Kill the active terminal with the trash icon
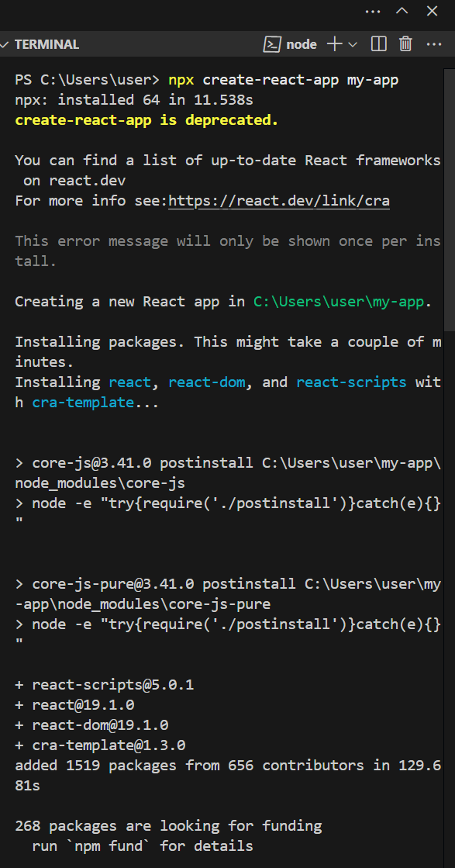455x868 pixels. pos(405,44)
